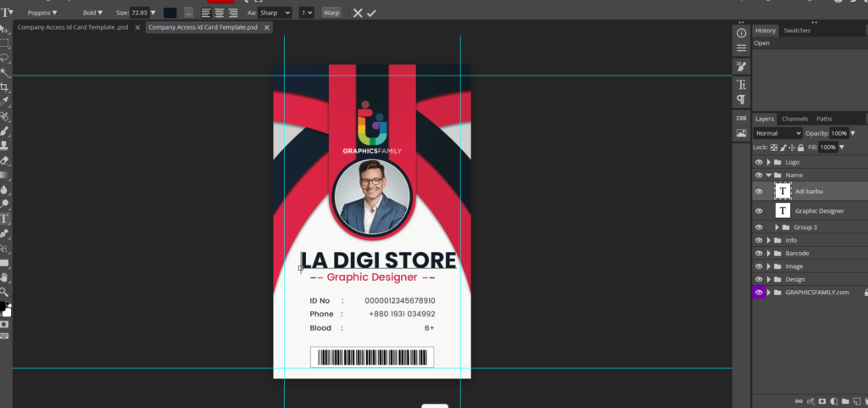Viewport: 868px width, 408px height.
Task: Open the Info panel icon
Action: (x=741, y=32)
